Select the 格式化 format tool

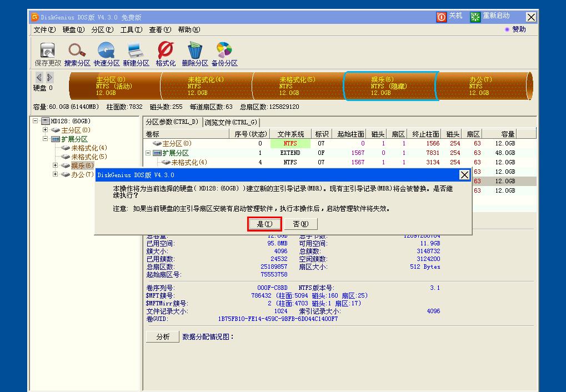[x=166, y=54]
